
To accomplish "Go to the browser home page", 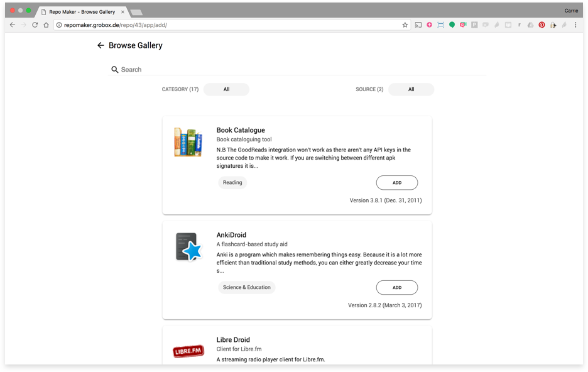I will [46, 25].
